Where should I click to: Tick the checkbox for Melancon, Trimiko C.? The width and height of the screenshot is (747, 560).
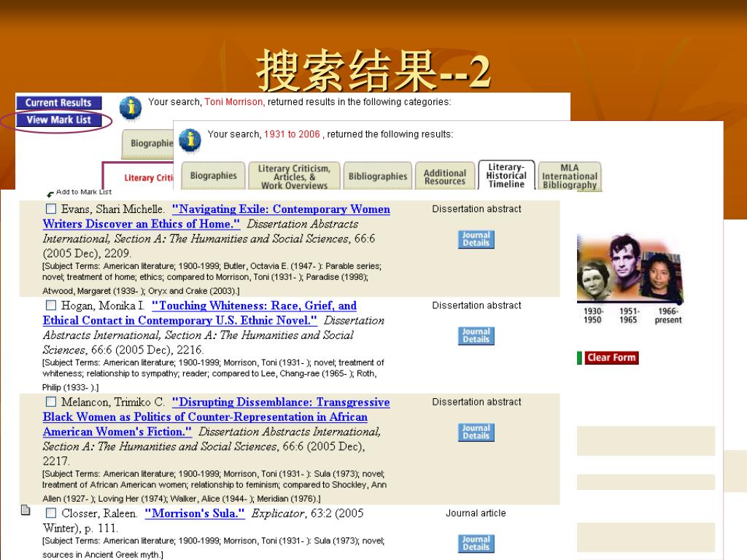coord(51,402)
